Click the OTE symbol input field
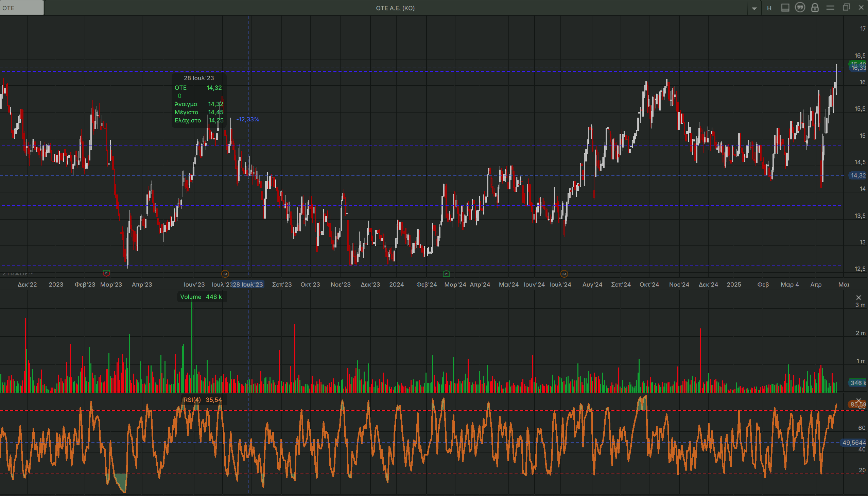The image size is (868, 496). (22, 8)
